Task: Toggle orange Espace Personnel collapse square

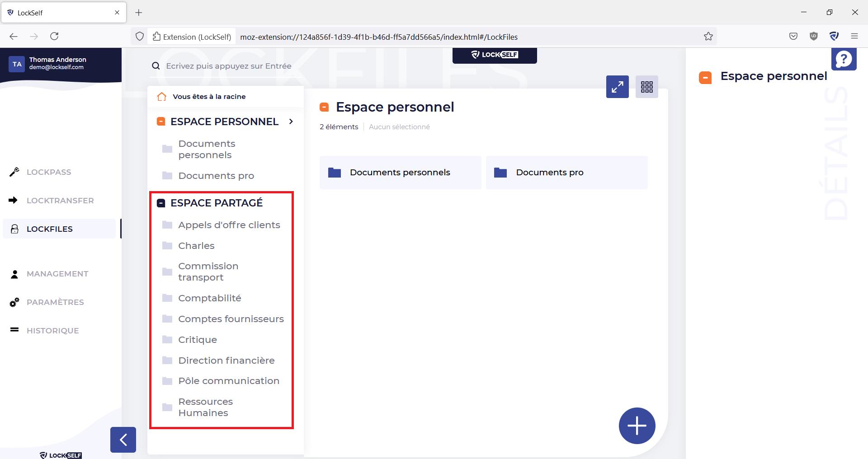Action: 160,122
